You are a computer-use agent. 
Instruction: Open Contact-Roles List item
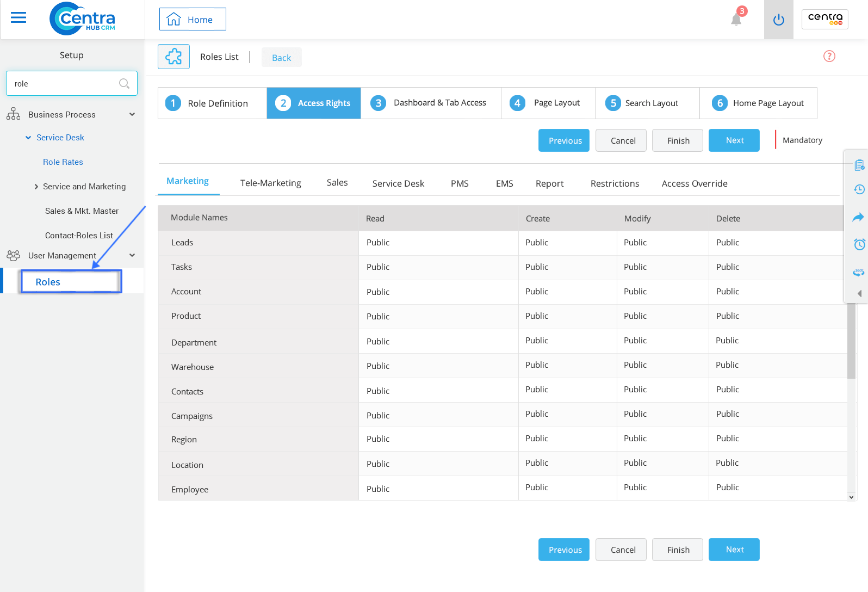pyautogui.click(x=79, y=236)
